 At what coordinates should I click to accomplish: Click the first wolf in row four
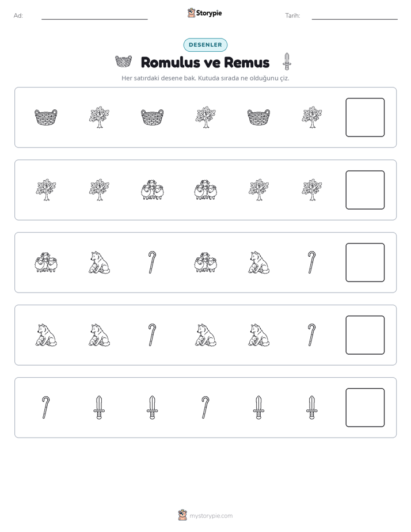46,335
